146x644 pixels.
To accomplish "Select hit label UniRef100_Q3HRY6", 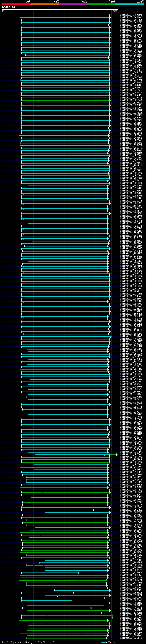I will 131,98.
